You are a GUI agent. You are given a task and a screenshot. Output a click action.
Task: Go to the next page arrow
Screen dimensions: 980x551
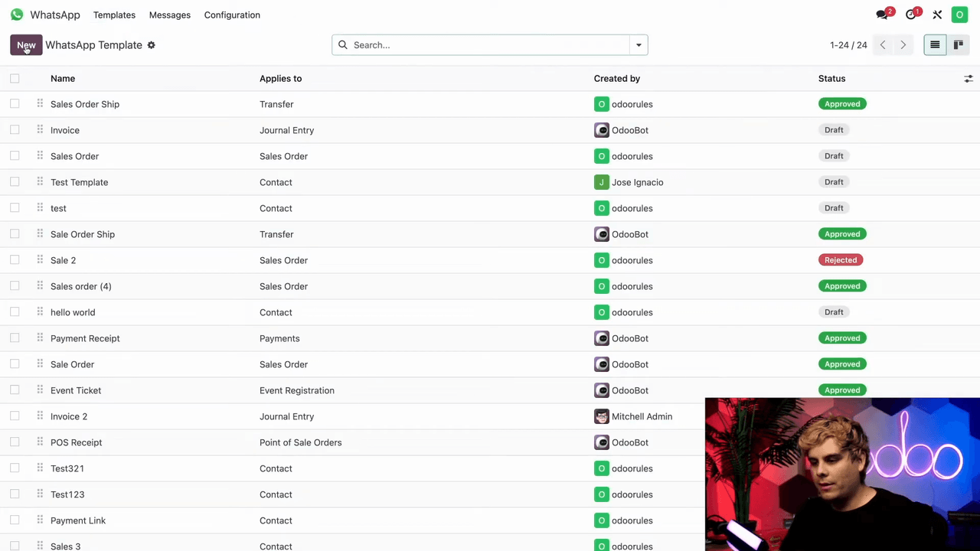(x=903, y=45)
